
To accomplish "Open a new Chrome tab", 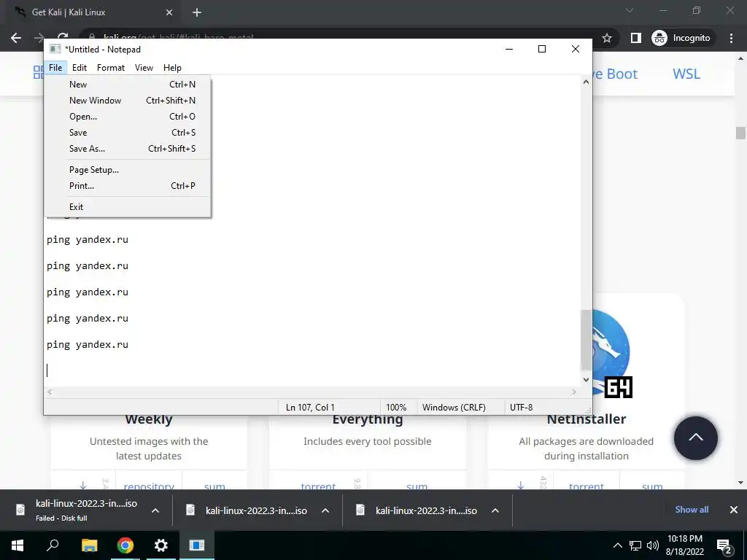I will point(197,12).
